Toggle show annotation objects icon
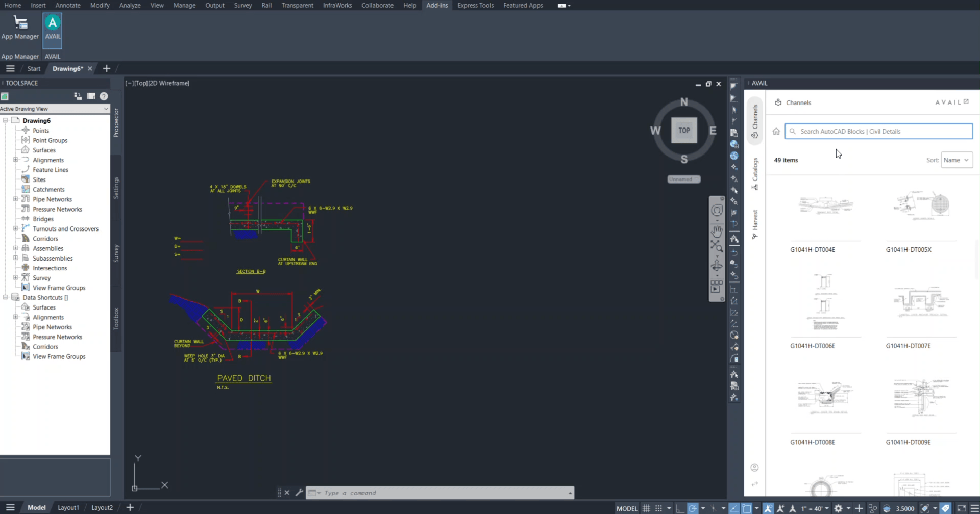Viewport: 980px width, 514px height. 769,508
